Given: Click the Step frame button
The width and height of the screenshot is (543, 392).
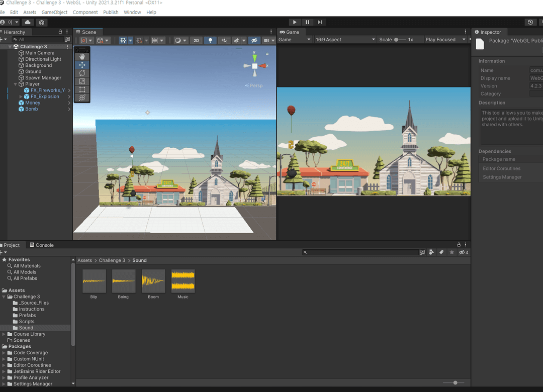Looking at the screenshot, I should pos(320,22).
